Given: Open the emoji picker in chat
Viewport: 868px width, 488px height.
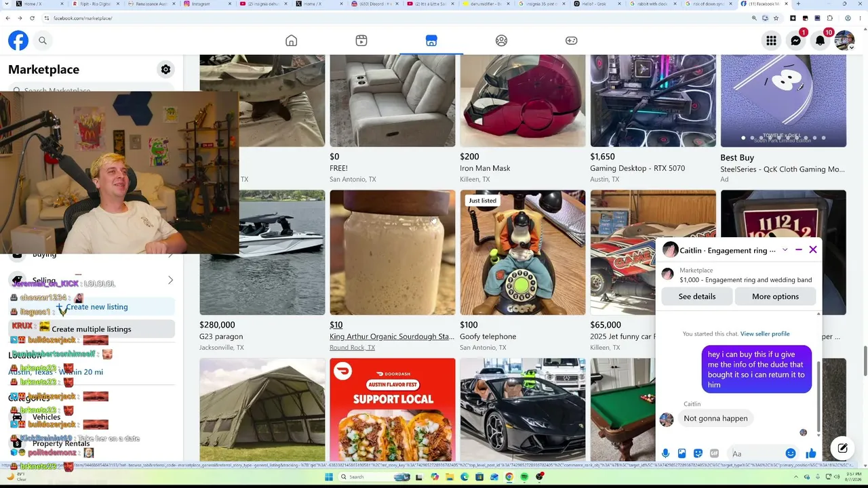Looking at the screenshot, I should pyautogui.click(x=791, y=453).
